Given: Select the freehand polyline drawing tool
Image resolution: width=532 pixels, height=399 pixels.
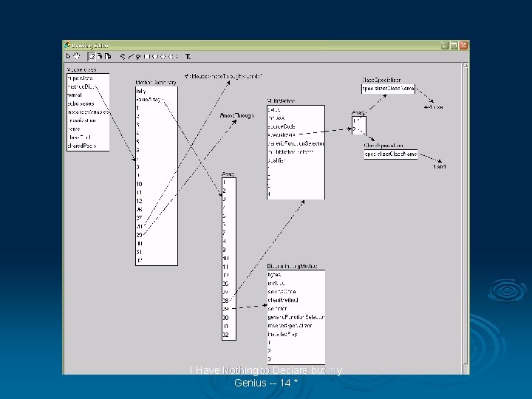Looking at the screenshot, I should 123,57.
